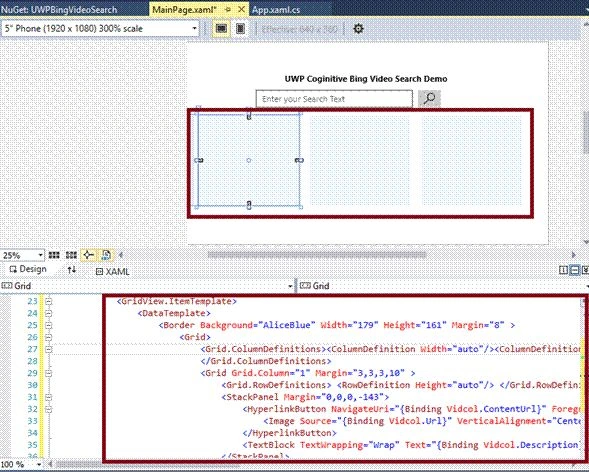Click the top resize handle of selected item

pos(249,116)
